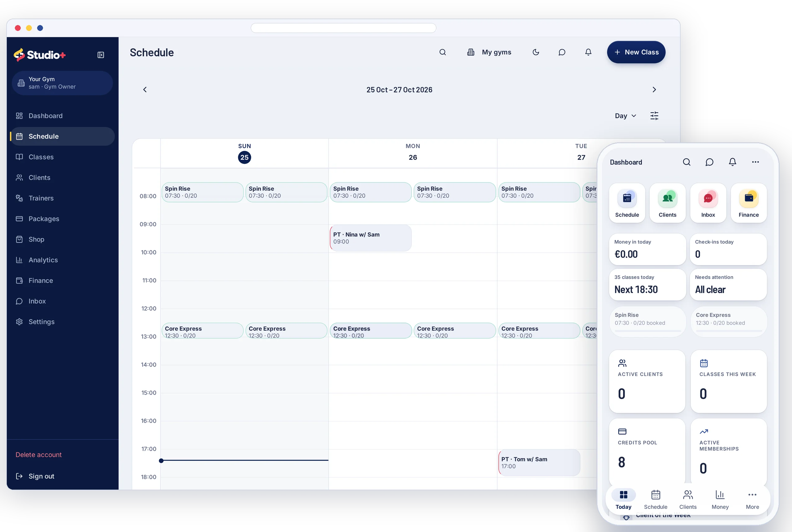792x532 pixels.
Task: Open the Your Gym account switcher
Action: (x=62, y=83)
